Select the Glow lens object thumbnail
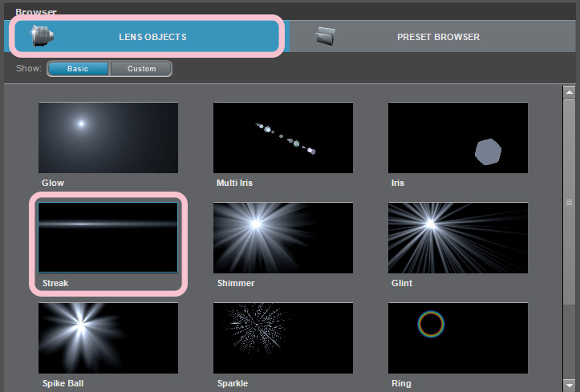 pos(108,137)
